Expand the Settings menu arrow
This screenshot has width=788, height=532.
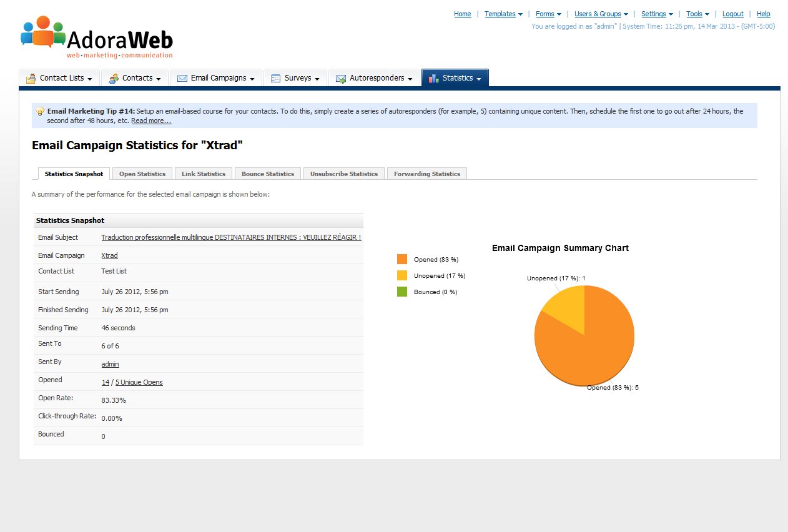tap(671, 14)
